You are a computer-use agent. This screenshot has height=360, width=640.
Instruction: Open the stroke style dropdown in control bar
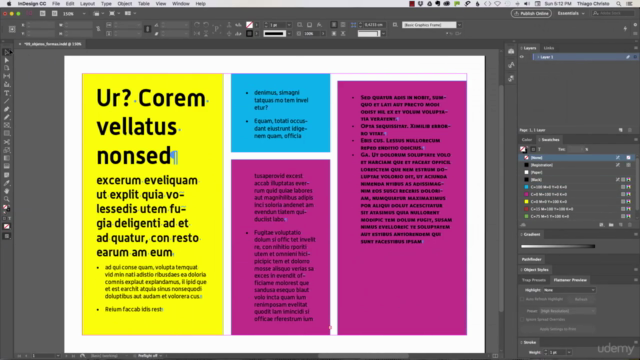click(x=289, y=33)
